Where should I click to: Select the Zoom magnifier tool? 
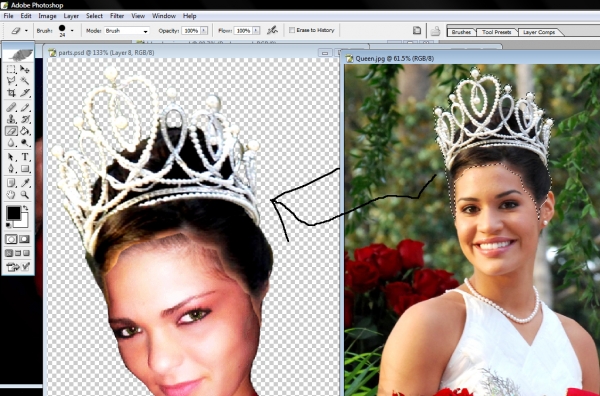pyautogui.click(x=25, y=195)
